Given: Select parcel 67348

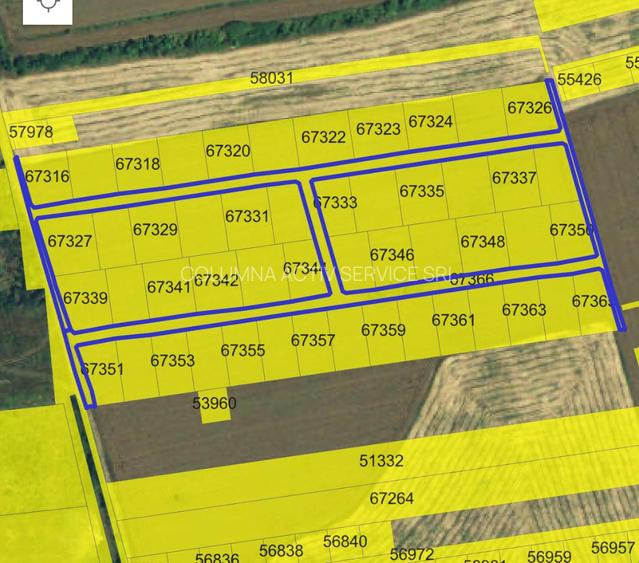Looking at the screenshot, I should [482, 242].
